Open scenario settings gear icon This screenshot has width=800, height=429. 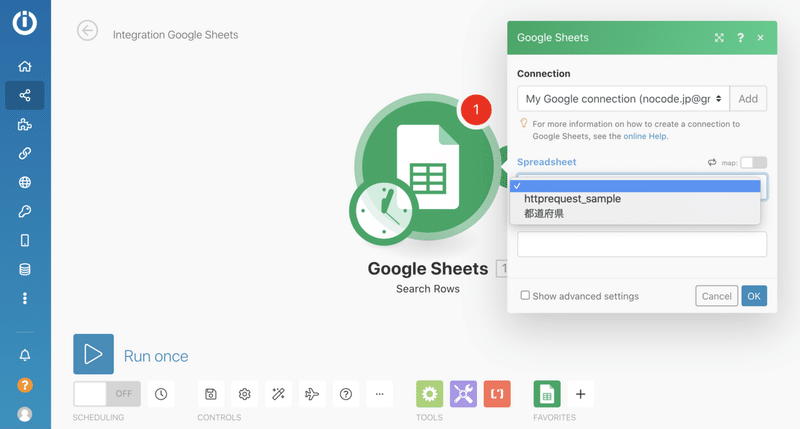pos(244,394)
